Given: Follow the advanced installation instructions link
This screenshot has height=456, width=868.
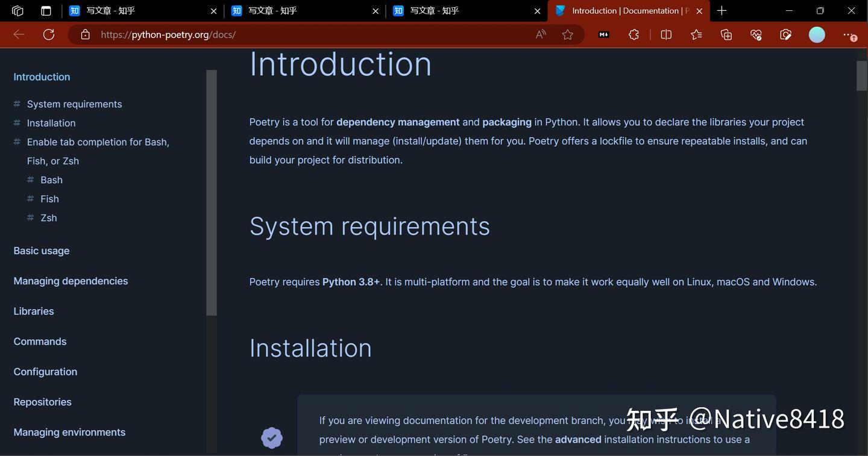Looking at the screenshot, I should [578, 439].
